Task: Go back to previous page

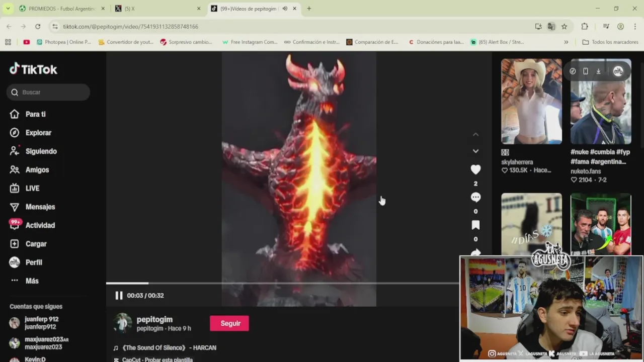Action: click(x=9, y=26)
